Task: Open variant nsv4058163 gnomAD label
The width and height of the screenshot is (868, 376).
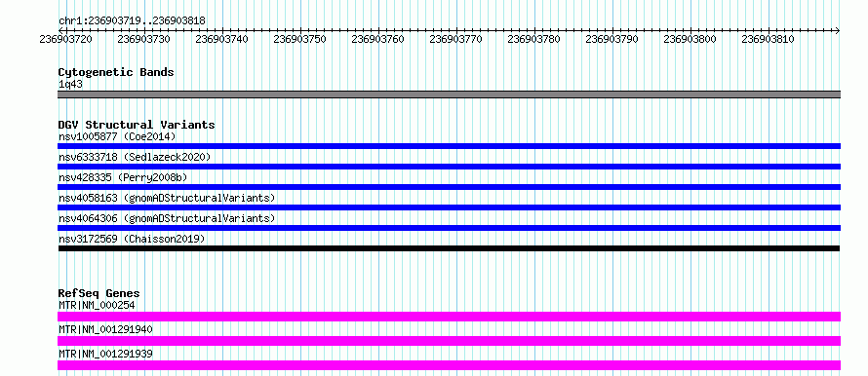Action: coord(167,198)
